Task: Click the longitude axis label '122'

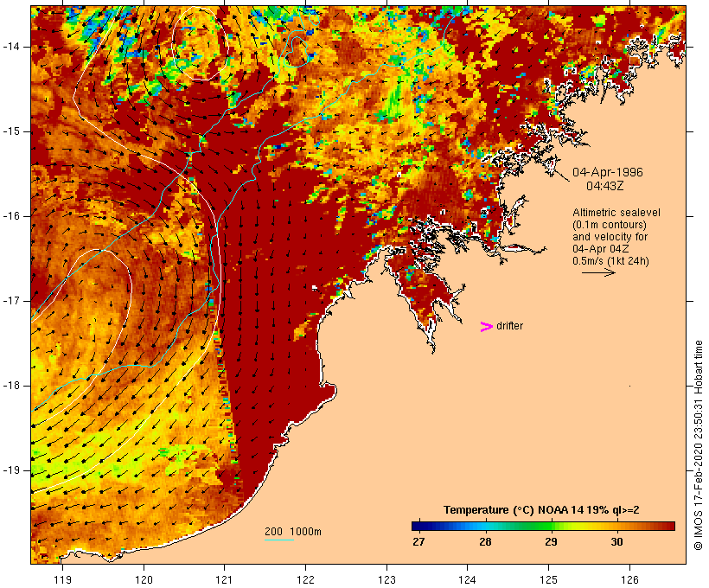Action: click(306, 579)
